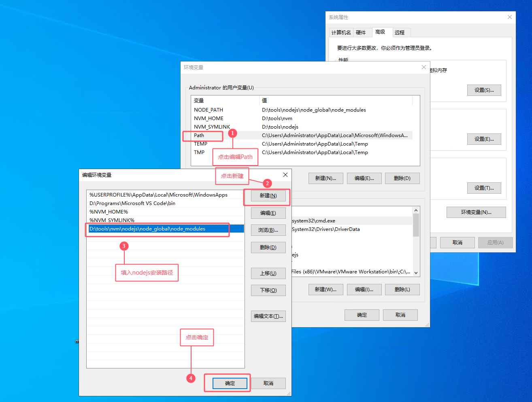Screen dimensions: 532x402
Task: Click the 浏览(B)... button
Action: tap(268, 230)
